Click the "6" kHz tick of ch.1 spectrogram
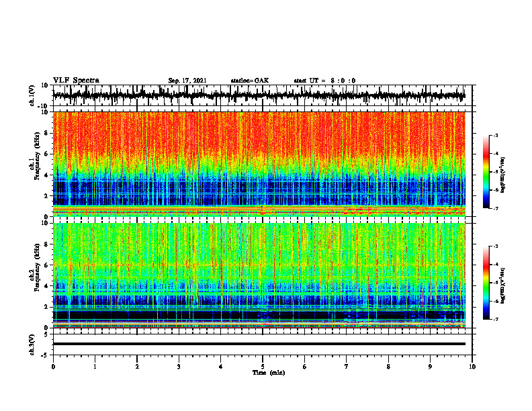The height and width of the screenshot is (411, 532). [47, 154]
